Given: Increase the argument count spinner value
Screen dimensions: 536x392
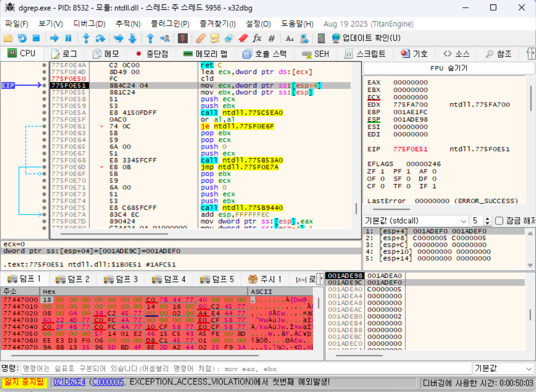Looking at the screenshot, I should tap(488, 219).
